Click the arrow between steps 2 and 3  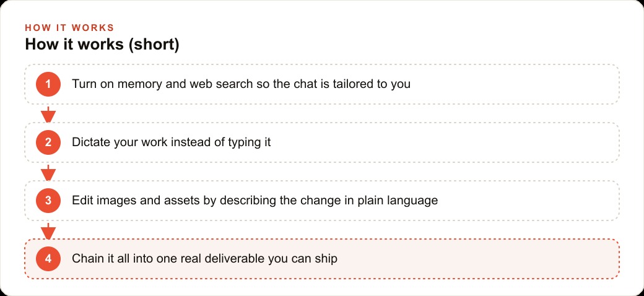pos(48,172)
